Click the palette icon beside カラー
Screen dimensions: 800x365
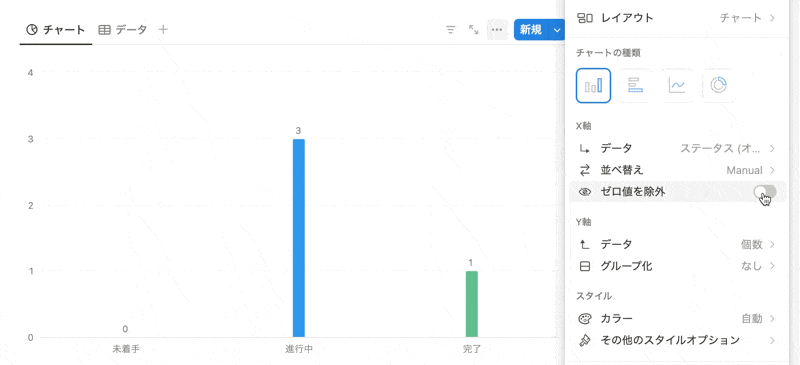click(585, 319)
